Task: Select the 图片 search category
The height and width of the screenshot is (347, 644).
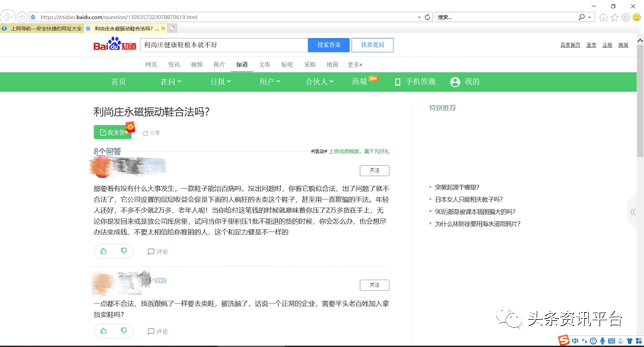Action: (219, 65)
